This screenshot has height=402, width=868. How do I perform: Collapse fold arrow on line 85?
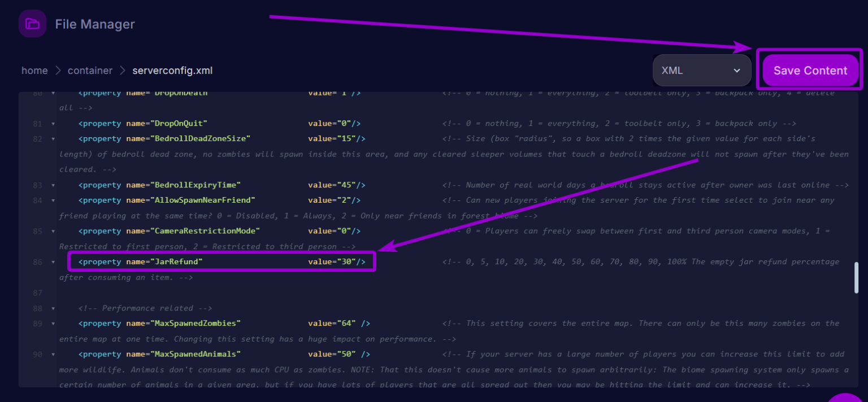point(53,231)
